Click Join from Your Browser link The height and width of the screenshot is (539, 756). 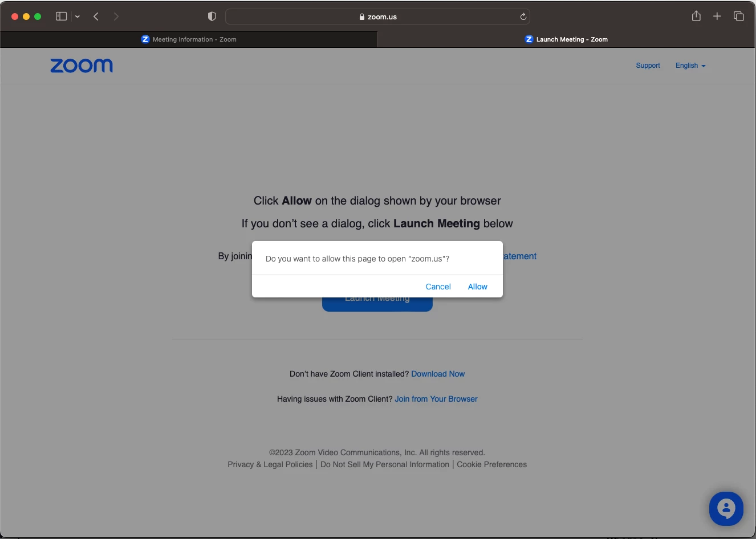(x=436, y=399)
